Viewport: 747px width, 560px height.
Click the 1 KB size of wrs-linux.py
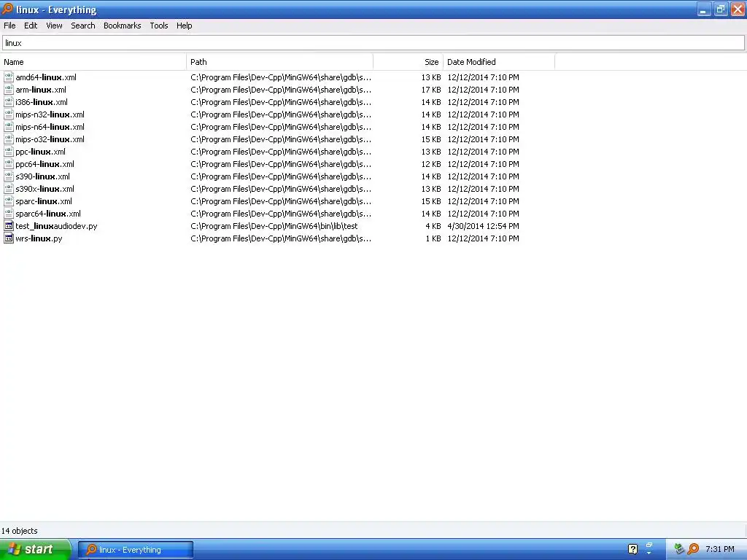[x=433, y=238]
